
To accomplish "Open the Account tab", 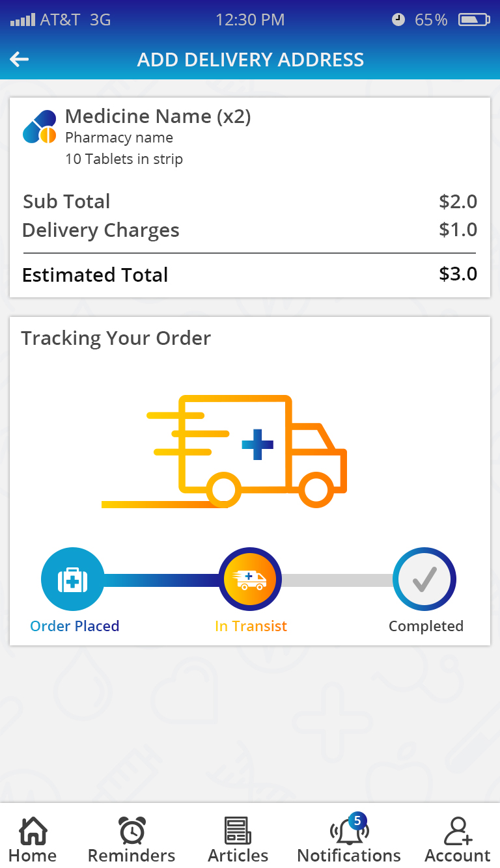I will click(x=458, y=840).
